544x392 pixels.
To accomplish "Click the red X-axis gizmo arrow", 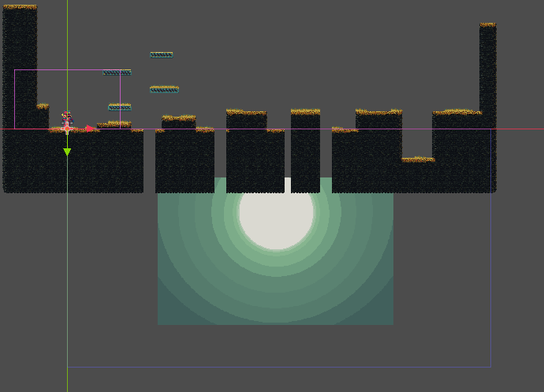I will pos(90,129).
